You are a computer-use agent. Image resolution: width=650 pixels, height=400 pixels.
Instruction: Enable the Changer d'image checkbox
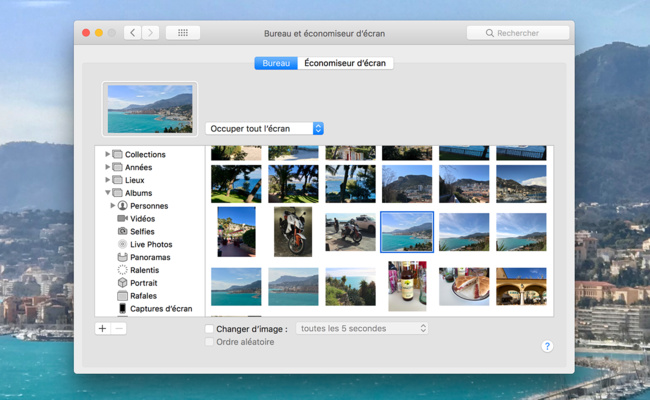tap(209, 329)
